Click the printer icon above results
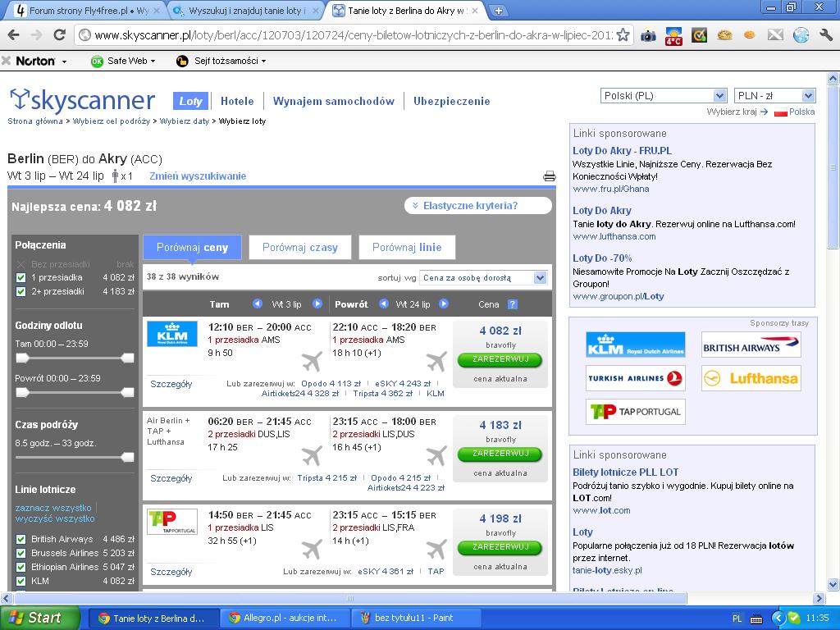Screen dimensions: 840x630 (x=549, y=176)
